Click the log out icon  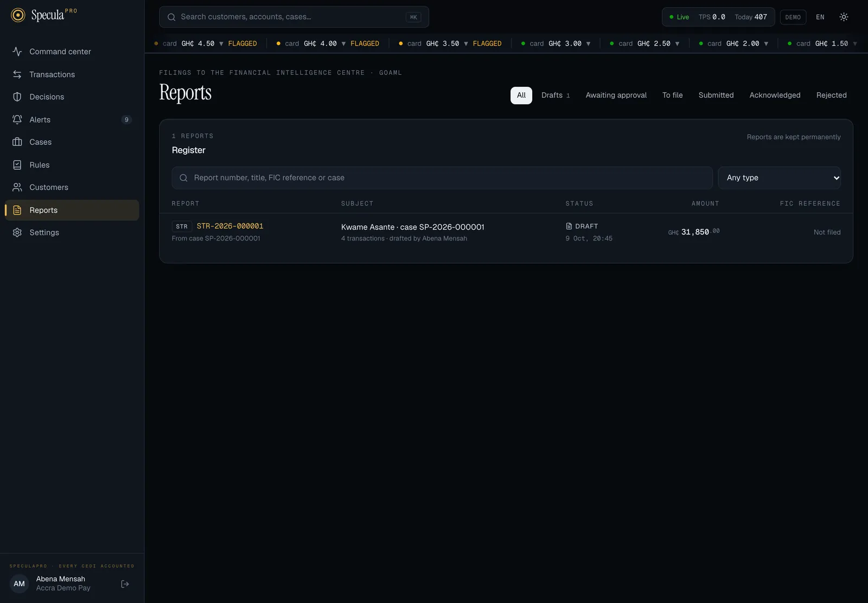coord(125,584)
